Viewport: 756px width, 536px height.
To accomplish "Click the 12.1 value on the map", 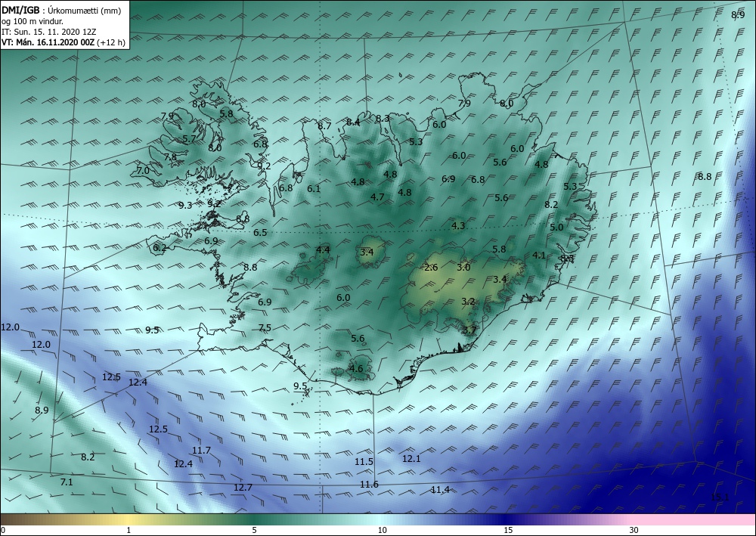I will [x=411, y=459].
